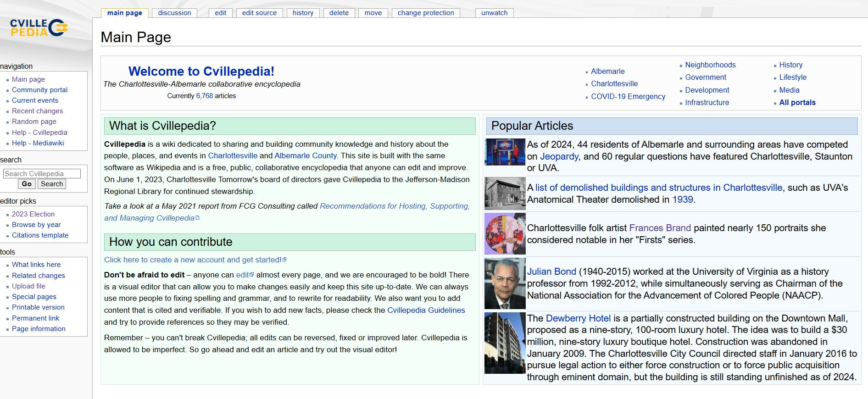
Task: Open the Jeopardy article link
Action: click(x=559, y=156)
